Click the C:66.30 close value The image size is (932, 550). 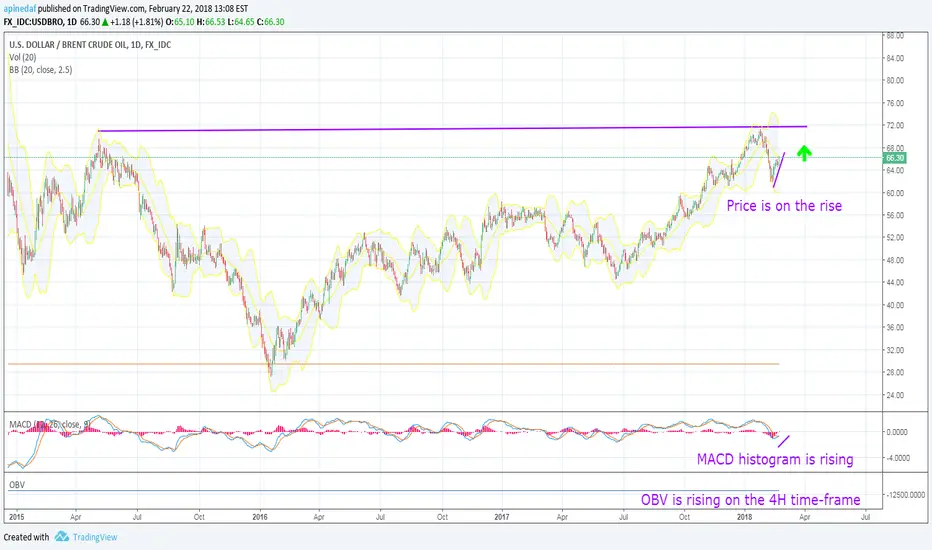click(270, 22)
